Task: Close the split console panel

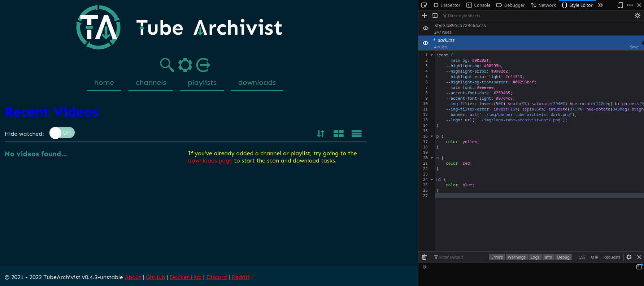Action: coord(639,257)
